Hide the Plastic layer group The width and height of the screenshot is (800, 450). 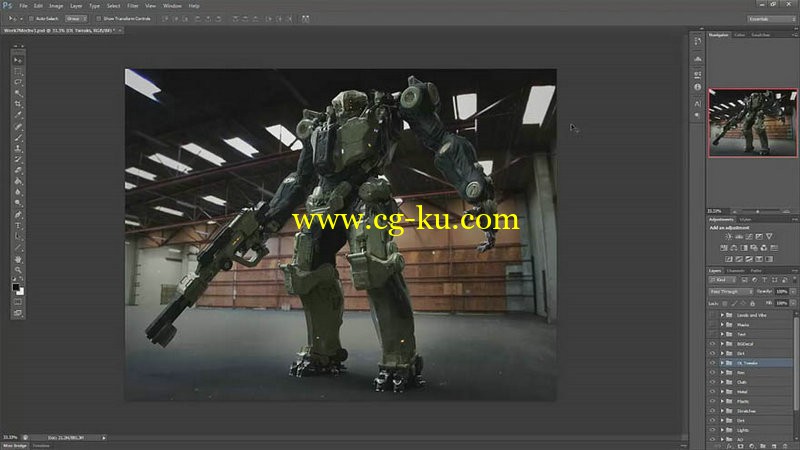coord(712,402)
